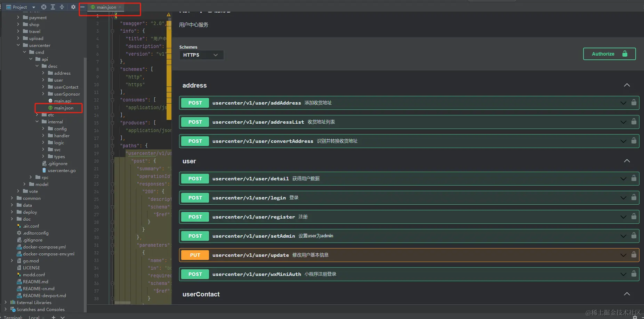
Task: Click the Expand All icon in Project toolbar
Action: (53, 7)
